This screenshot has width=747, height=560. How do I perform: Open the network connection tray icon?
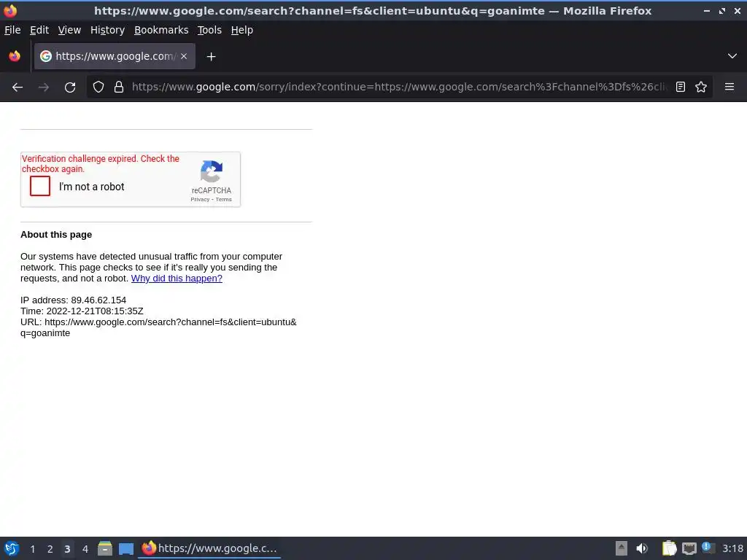(689, 548)
